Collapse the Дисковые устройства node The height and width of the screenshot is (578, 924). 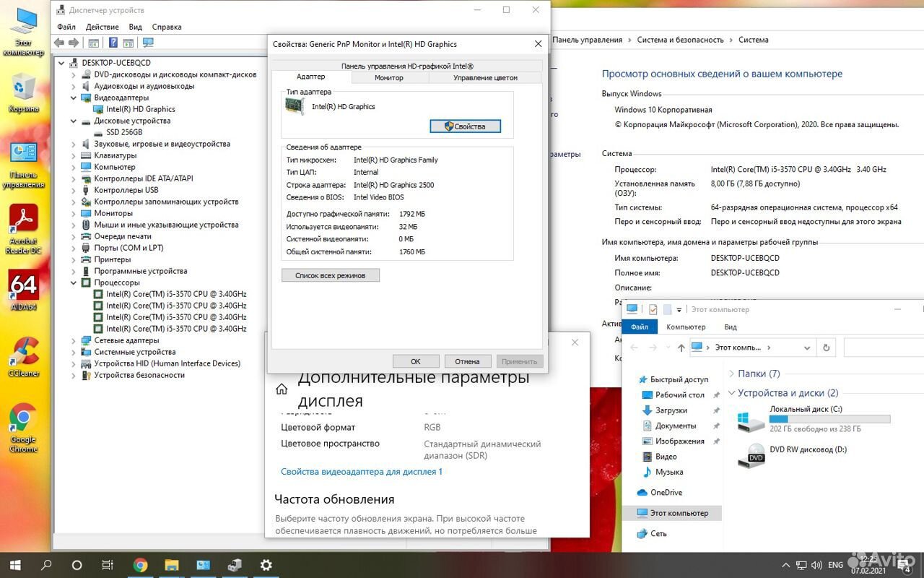coord(73,121)
